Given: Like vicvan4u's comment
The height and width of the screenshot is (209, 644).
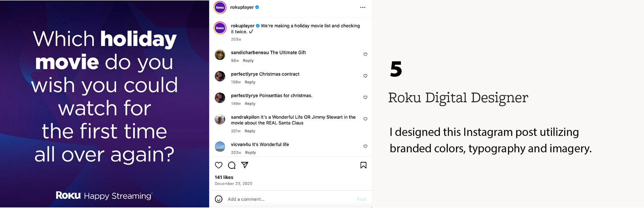Looking at the screenshot, I should (x=365, y=146).
